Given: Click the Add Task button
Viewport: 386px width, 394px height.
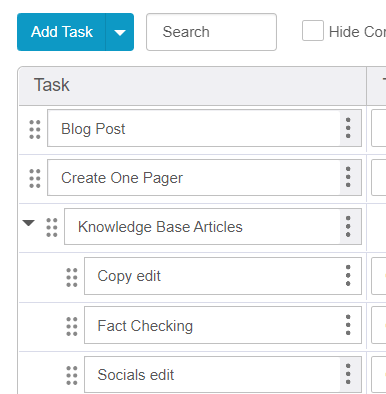Looking at the screenshot, I should point(62,32).
